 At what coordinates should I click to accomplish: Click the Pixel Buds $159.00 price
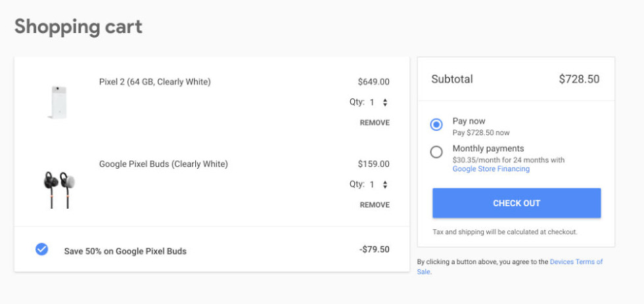click(x=373, y=164)
